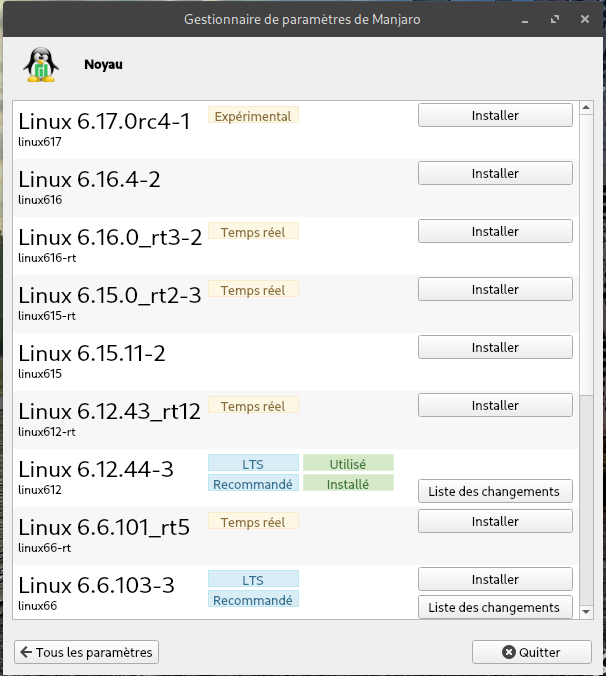Click the linux66-rt package name

[44, 548]
